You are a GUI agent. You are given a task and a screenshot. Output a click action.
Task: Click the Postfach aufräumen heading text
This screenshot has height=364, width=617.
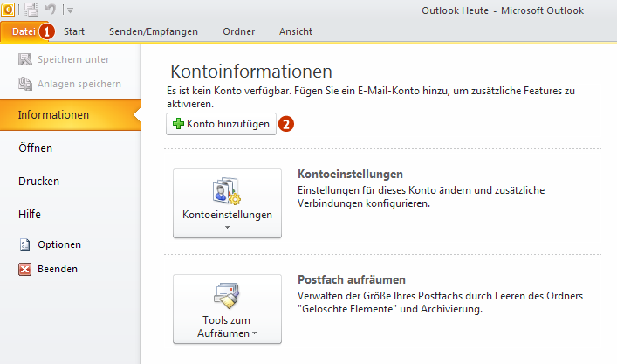pyautogui.click(x=352, y=280)
